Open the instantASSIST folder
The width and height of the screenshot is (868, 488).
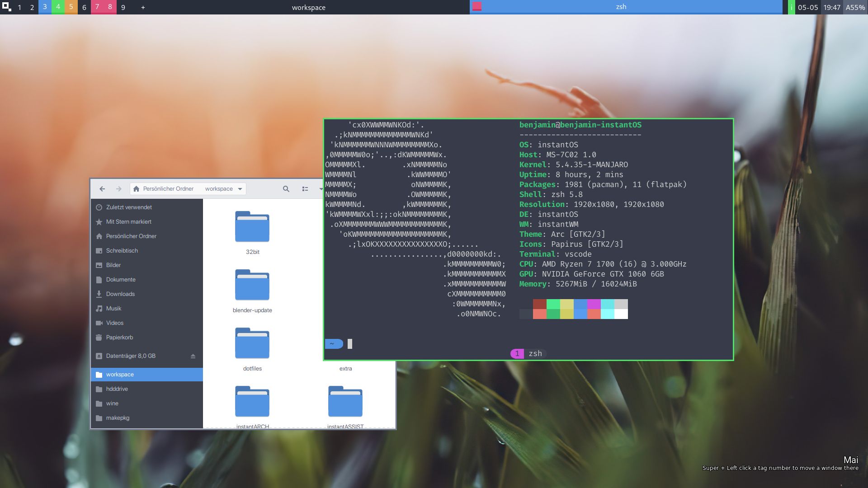click(344, 403)
